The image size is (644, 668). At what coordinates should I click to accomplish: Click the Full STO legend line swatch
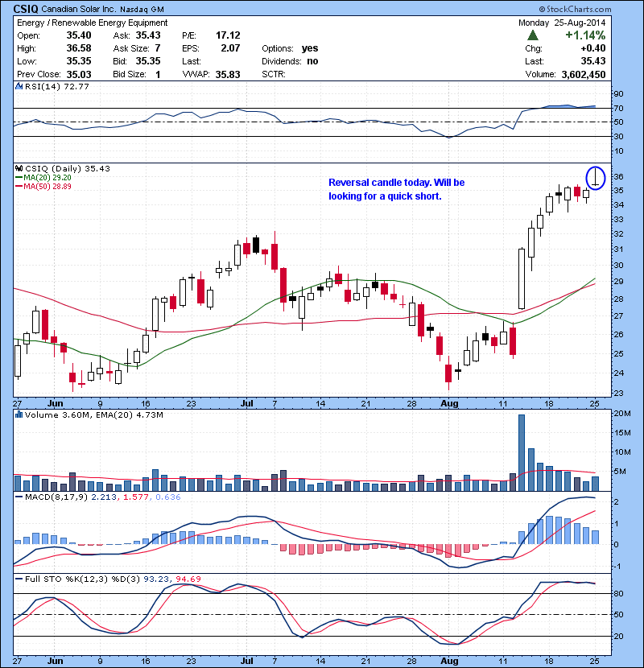tap(19, 579)
